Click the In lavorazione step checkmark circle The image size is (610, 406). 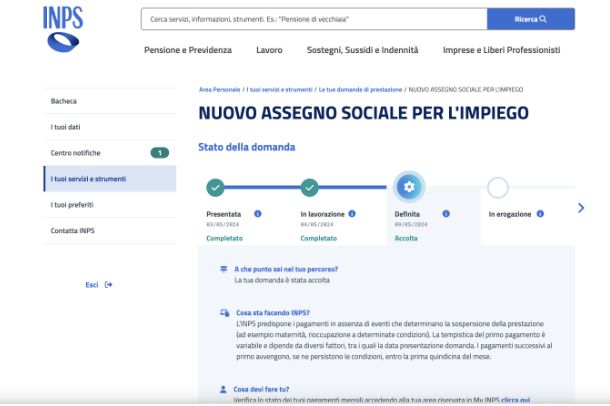pos(309,187)
